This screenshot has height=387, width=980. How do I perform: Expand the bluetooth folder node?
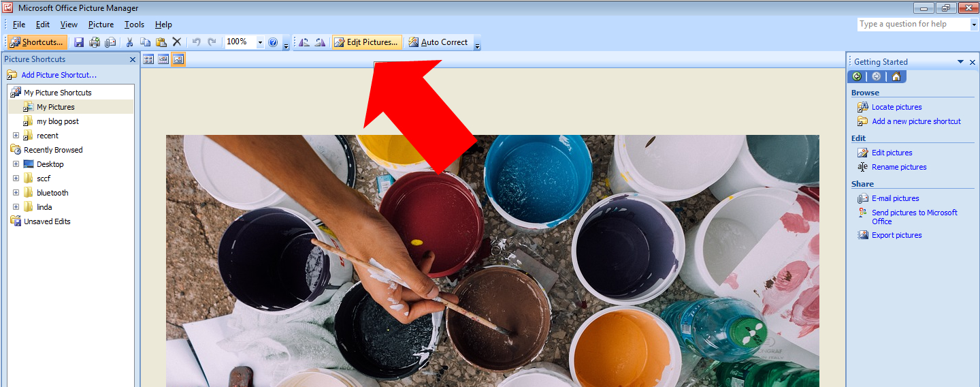coord(16,193)
